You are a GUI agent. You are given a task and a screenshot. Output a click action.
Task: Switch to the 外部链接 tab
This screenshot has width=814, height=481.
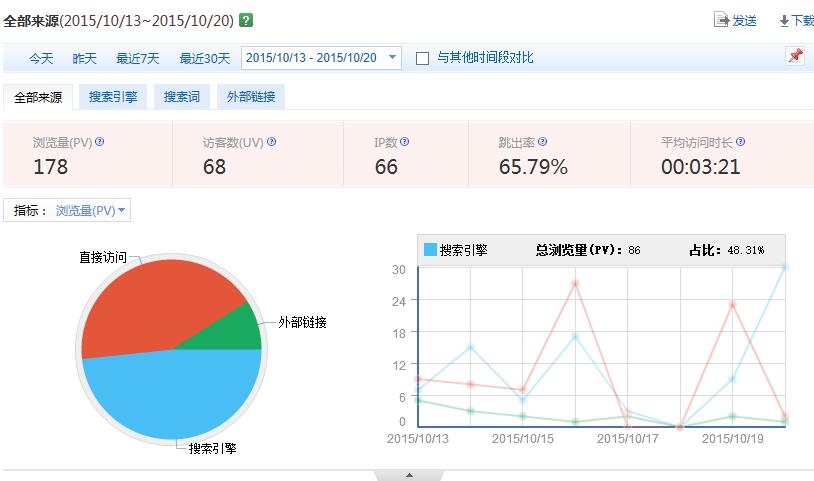(251, 97)
